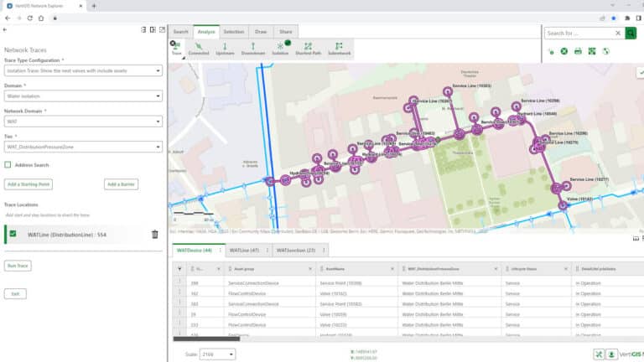Click the Subnetwork trace tool
The image size is (644, 362).
coord(339,48)
